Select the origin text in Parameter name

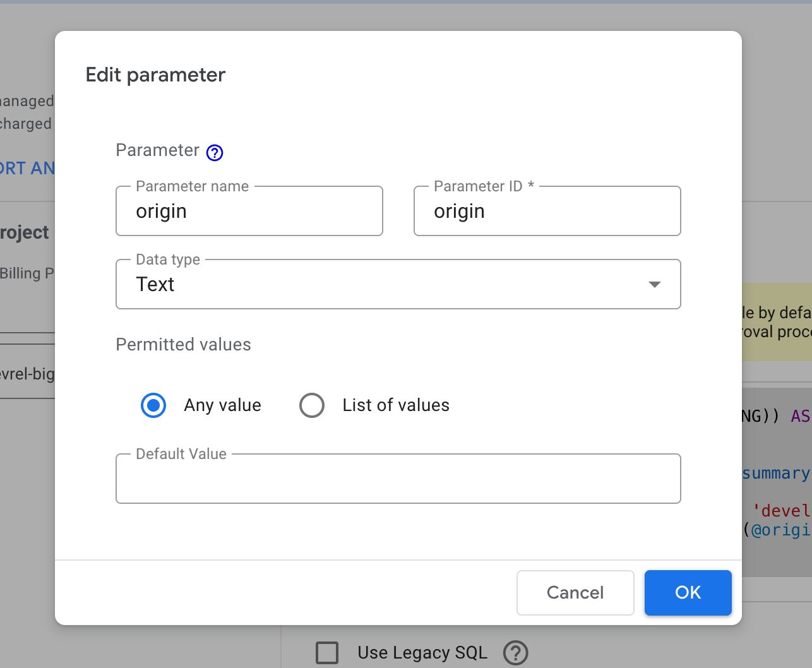point(161,211)
